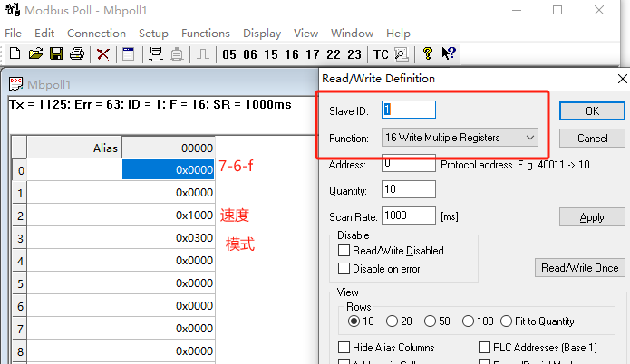Enable the Read/Write Disabled checkbox

344,251
